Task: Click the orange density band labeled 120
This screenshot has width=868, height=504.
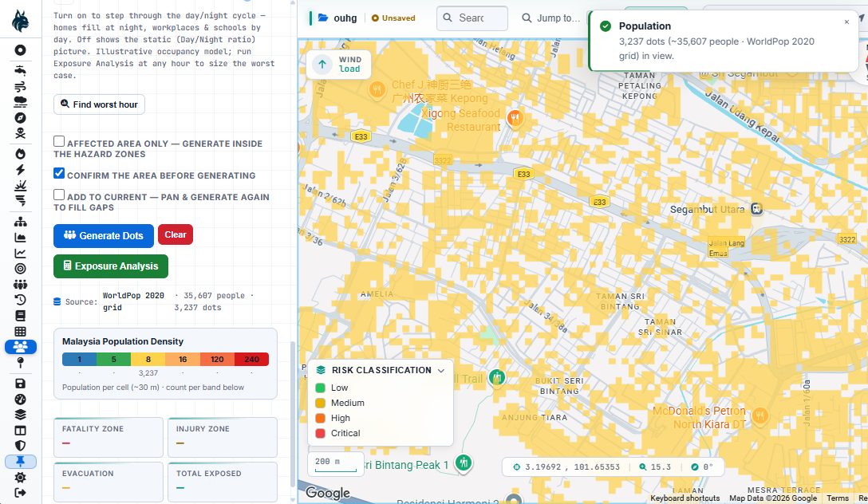Action: pos(217,360)
